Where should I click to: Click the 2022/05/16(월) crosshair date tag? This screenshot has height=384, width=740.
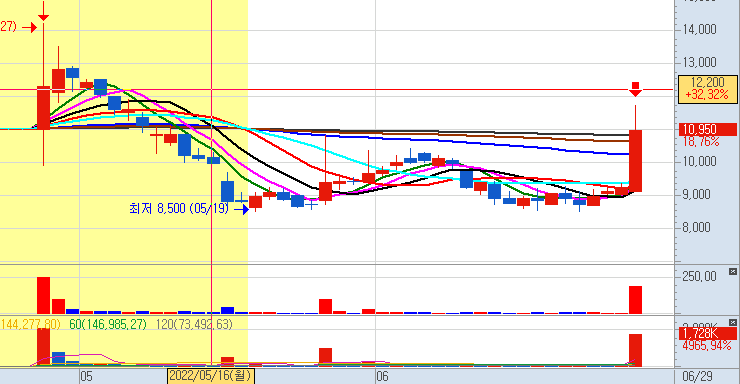(211, 376)
